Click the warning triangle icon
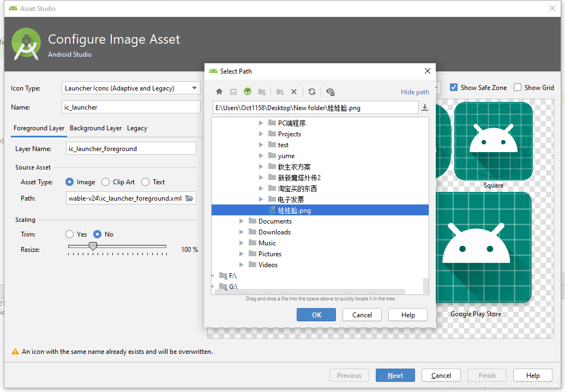This screenshot has height=392, width=565. pyautogui.click(x=15, y=352)
